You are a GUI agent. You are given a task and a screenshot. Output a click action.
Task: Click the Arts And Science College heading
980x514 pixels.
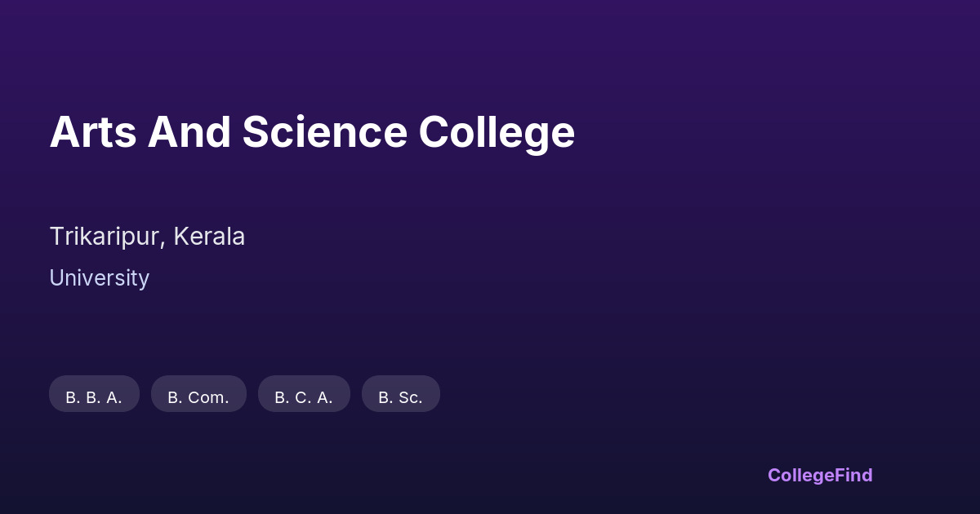(x=312, y=132)
